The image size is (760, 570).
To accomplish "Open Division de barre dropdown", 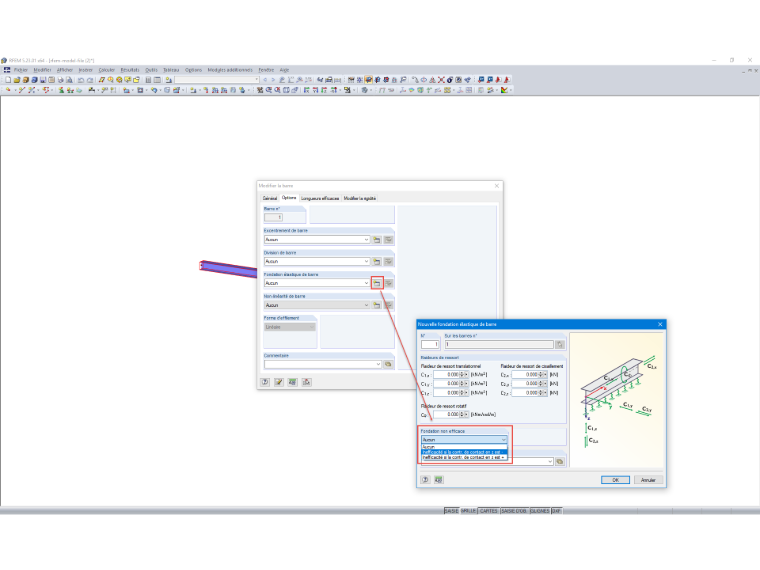I will click(x=317, y=261).
